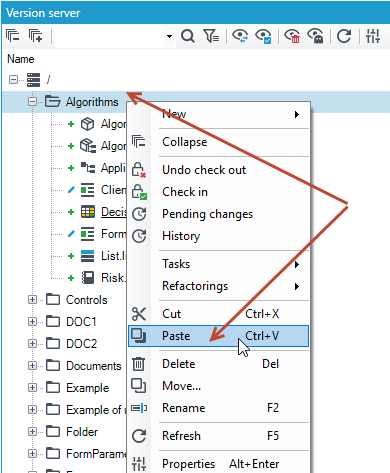The image size is (390, 473).
Task: Open History from context menu
Action: click(x=219, y=236)
